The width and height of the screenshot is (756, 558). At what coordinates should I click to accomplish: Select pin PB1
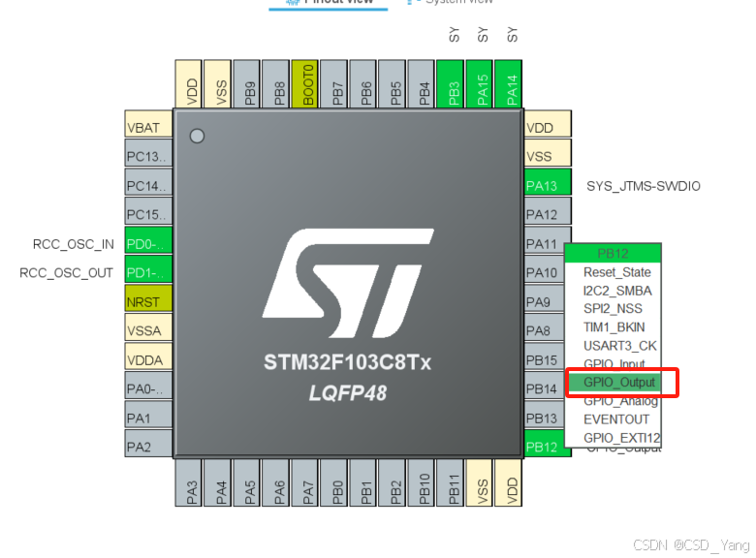coord(362,482)
